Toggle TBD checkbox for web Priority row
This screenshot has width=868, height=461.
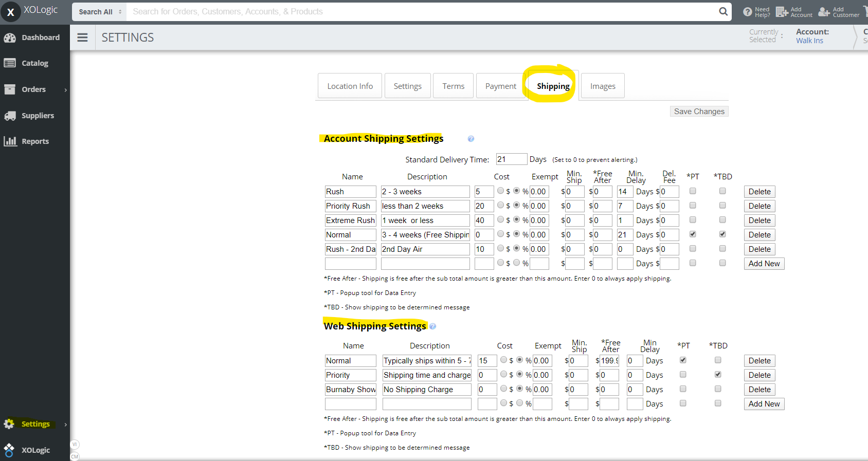718,374
